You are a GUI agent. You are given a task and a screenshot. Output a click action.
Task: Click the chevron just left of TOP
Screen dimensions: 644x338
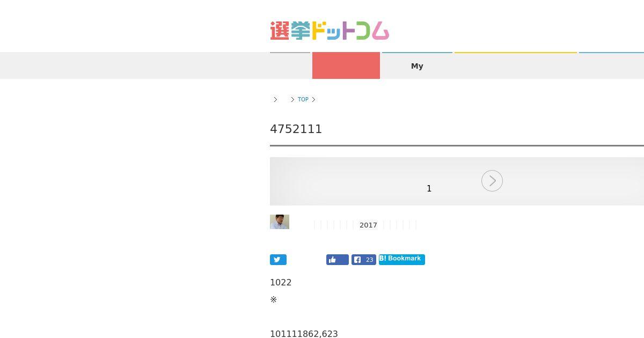[x=292, y=99]
